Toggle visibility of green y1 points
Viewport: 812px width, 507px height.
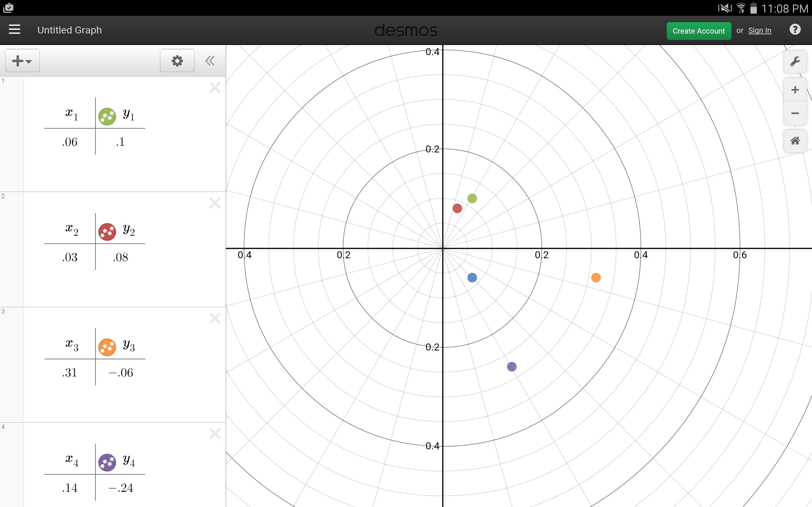tap(107, 116)
